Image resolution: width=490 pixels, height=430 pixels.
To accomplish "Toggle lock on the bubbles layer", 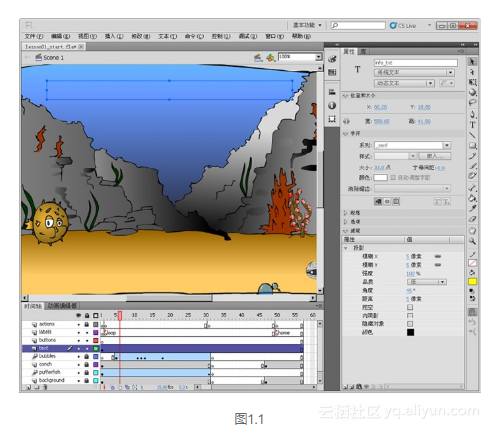I will point(87,356).
